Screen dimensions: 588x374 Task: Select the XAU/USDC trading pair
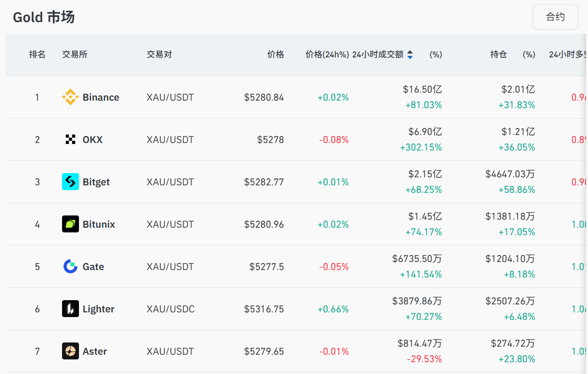(170, 309)
